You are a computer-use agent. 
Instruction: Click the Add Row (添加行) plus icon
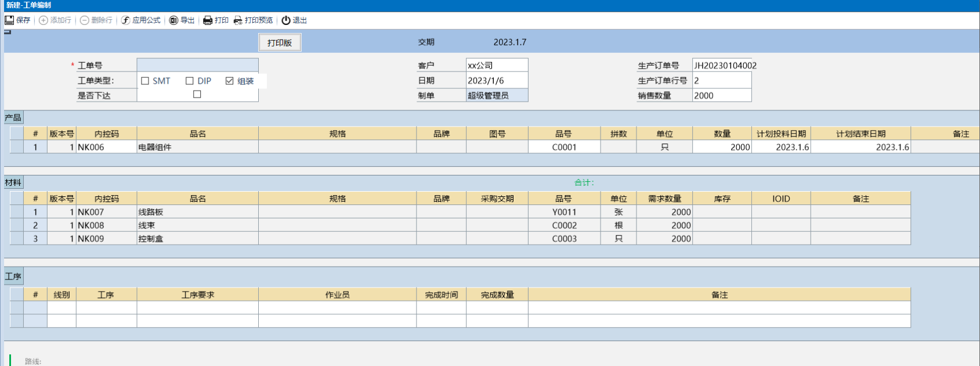tap(44, 20)
